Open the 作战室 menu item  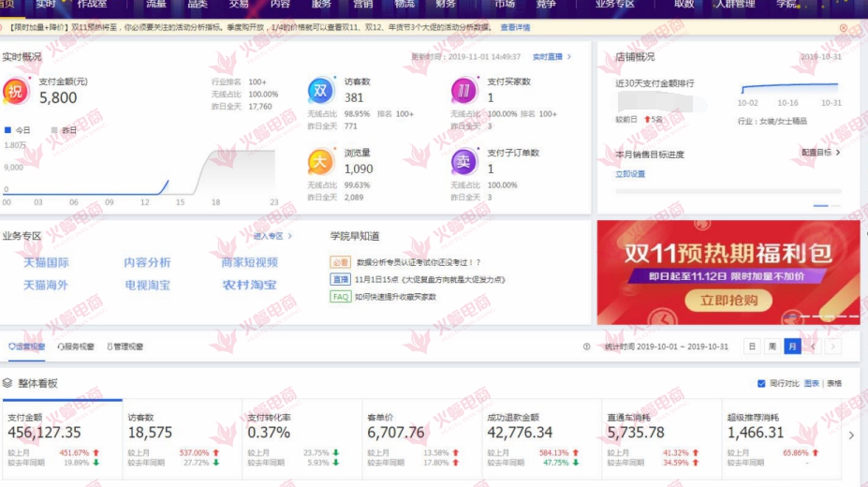point(92,5)
